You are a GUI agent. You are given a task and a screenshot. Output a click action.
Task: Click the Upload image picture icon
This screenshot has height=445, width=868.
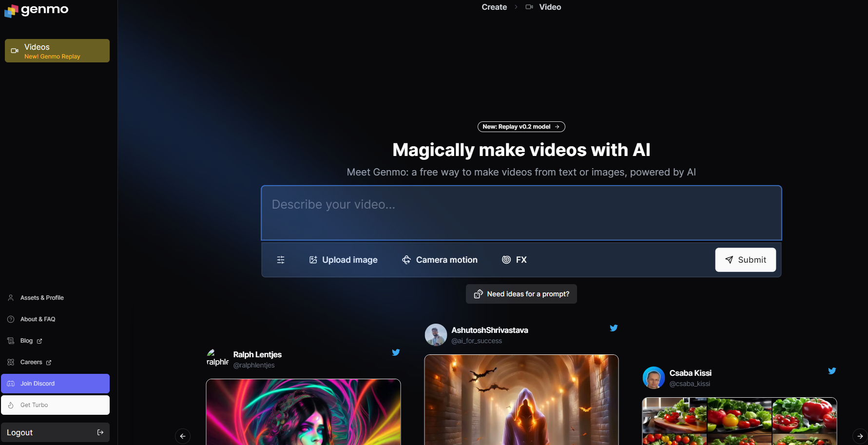coord(313,260)
